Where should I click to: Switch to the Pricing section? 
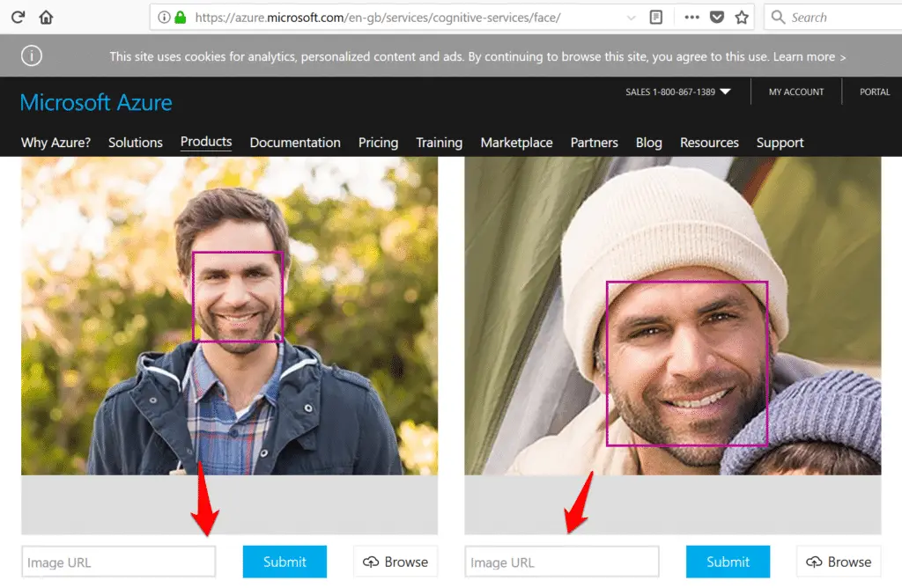click(378, 142)
